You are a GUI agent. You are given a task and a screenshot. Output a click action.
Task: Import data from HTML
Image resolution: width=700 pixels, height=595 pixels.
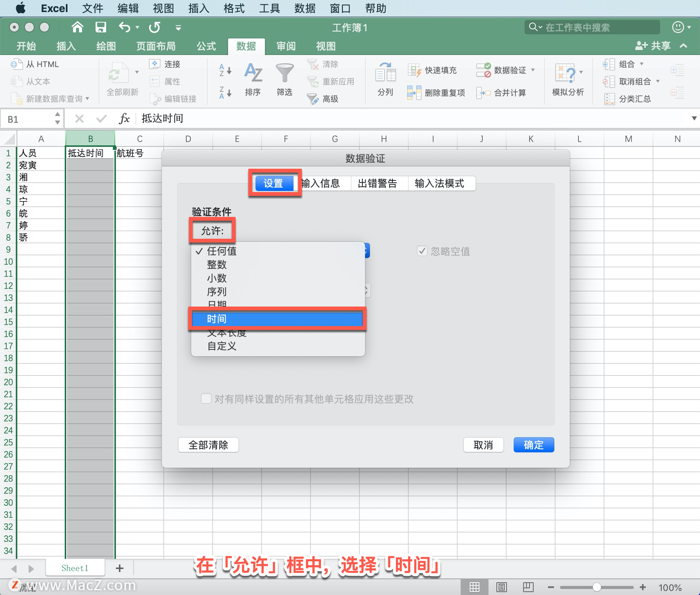(35, 64)
